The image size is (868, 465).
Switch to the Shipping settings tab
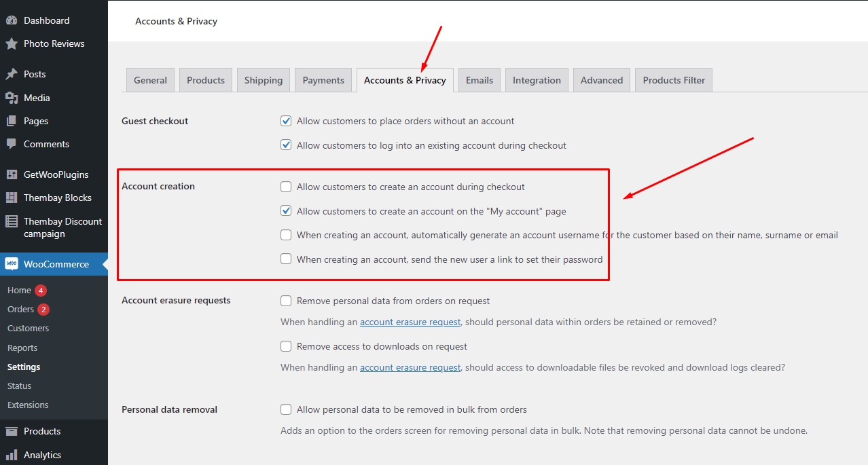click(263, 80)
